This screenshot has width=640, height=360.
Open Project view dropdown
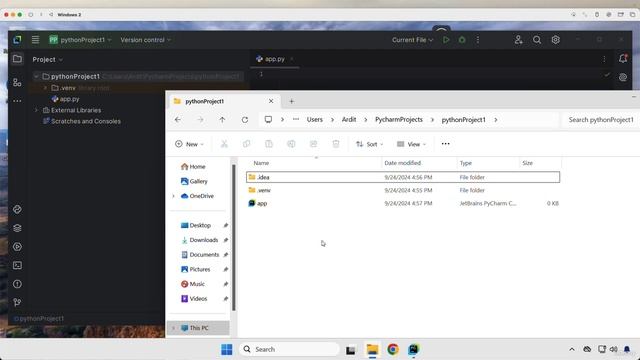[48, 60]
